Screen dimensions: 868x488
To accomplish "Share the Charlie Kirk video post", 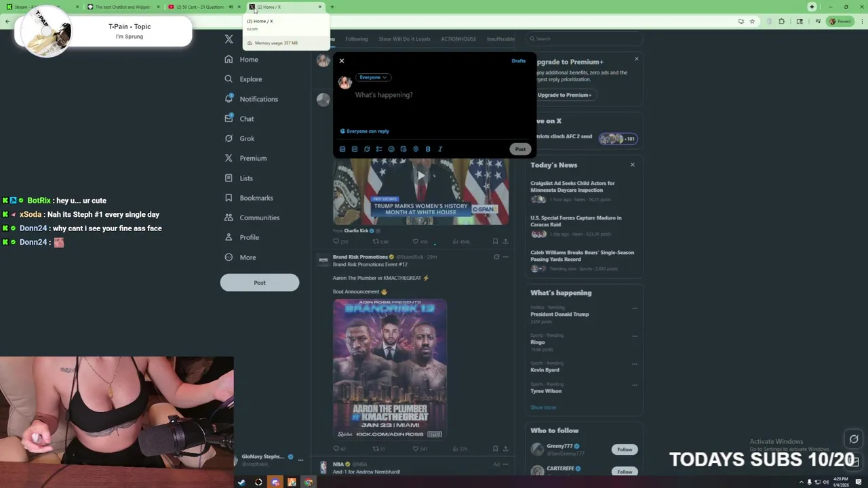I will point(505,241).
